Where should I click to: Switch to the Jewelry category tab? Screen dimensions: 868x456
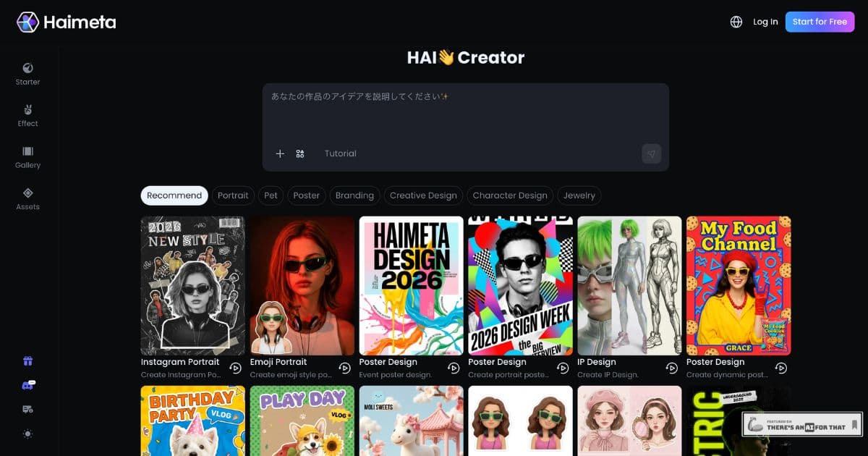click(579, 195)
